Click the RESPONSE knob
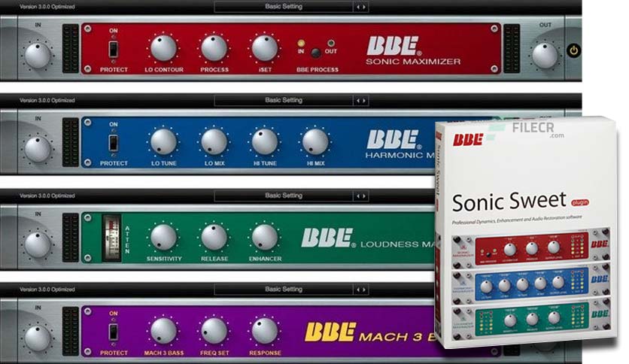 [x=264, y=331]
